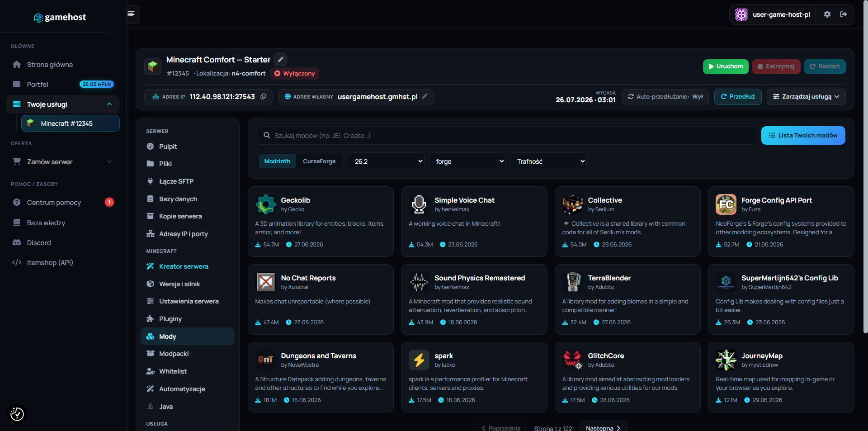Collapse the Twoje usługi section
Image resolution: width=868 pixels, height=431 pixels.
tap(63, 104)
